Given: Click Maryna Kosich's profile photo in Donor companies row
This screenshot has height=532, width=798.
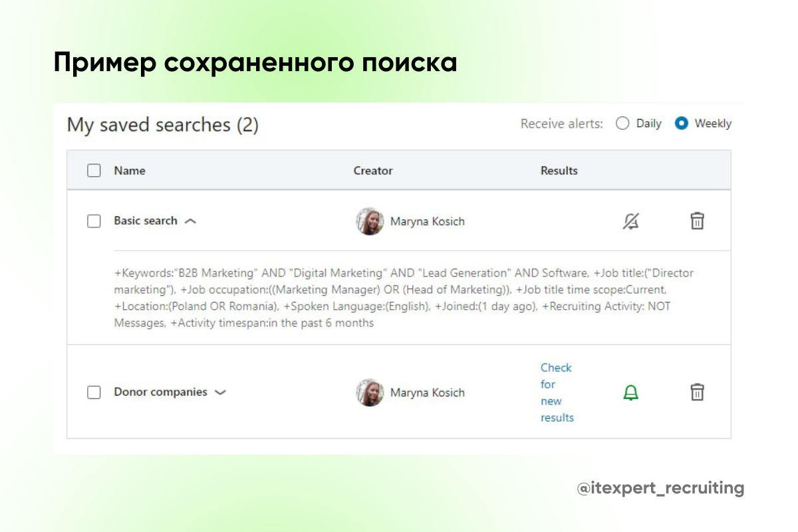Looking at the screenshot, I should (370, 392).
